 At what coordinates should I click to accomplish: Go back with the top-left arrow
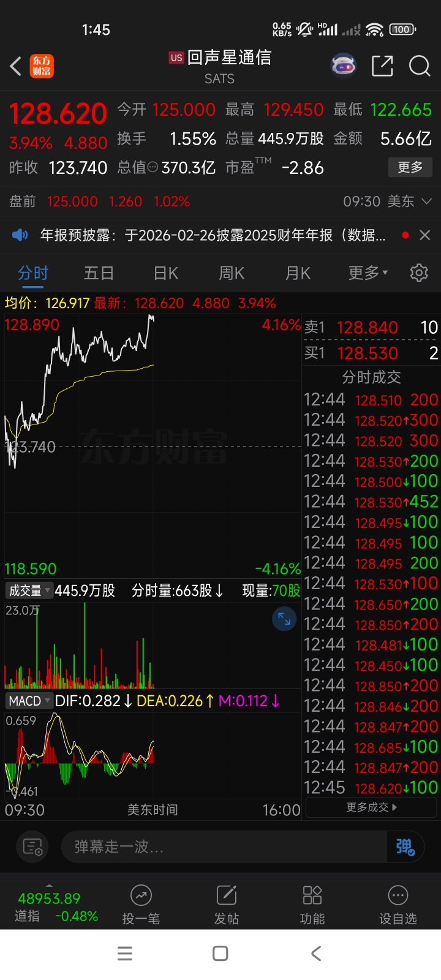click(16, 66)
